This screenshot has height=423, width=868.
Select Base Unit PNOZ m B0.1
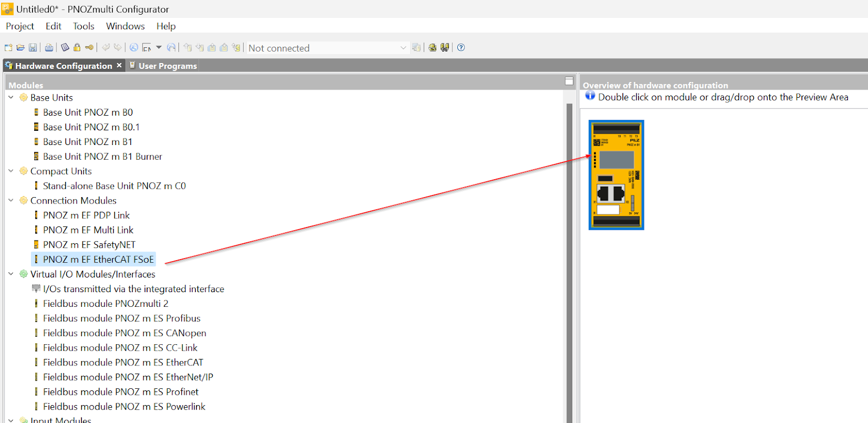(91, 127)
